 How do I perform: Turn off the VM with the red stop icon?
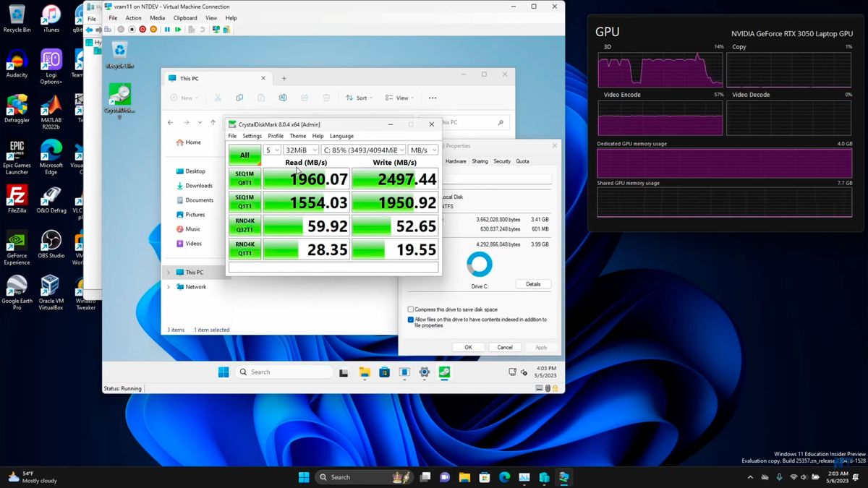(x=142, y=29)
